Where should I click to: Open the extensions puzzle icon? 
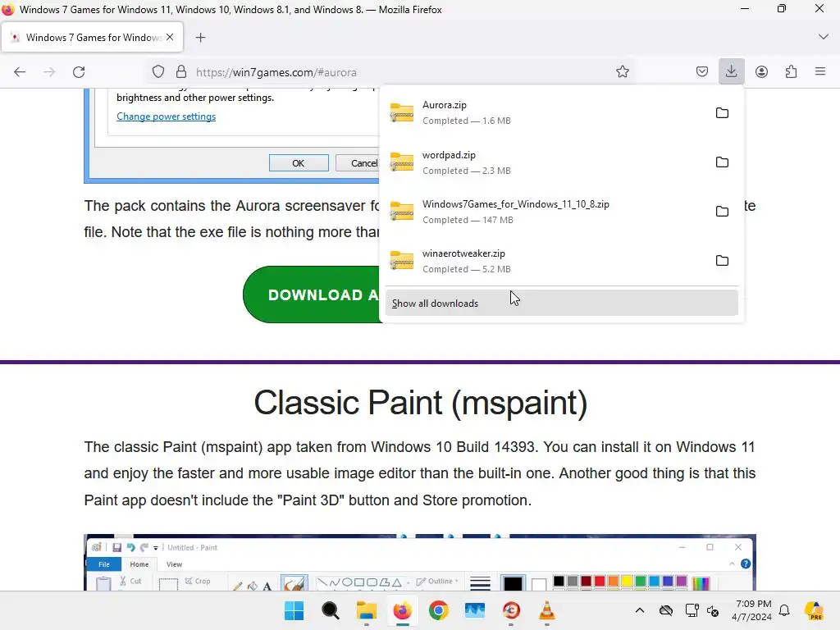[x=791, y=72]
